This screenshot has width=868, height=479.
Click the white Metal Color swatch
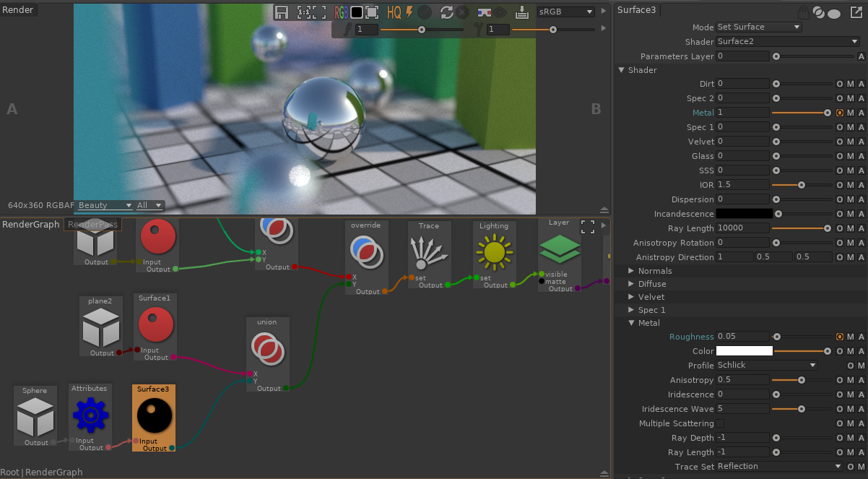point(744,351)
